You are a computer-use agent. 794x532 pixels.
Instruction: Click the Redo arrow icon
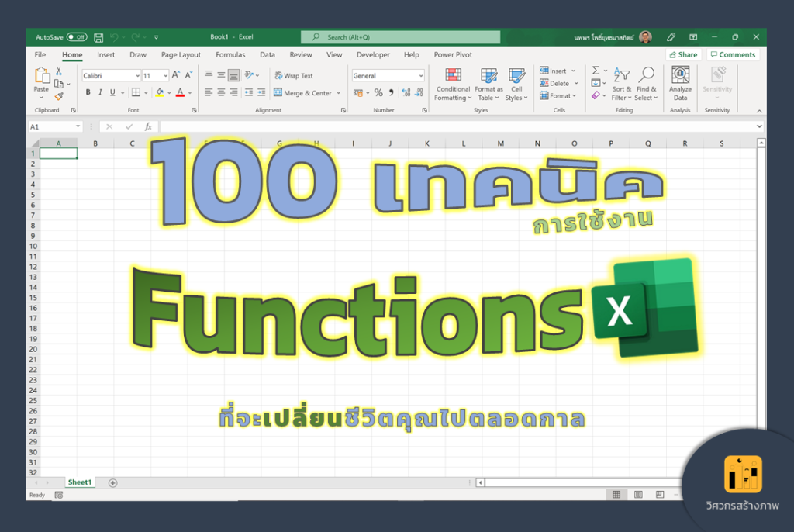[135, 37]
